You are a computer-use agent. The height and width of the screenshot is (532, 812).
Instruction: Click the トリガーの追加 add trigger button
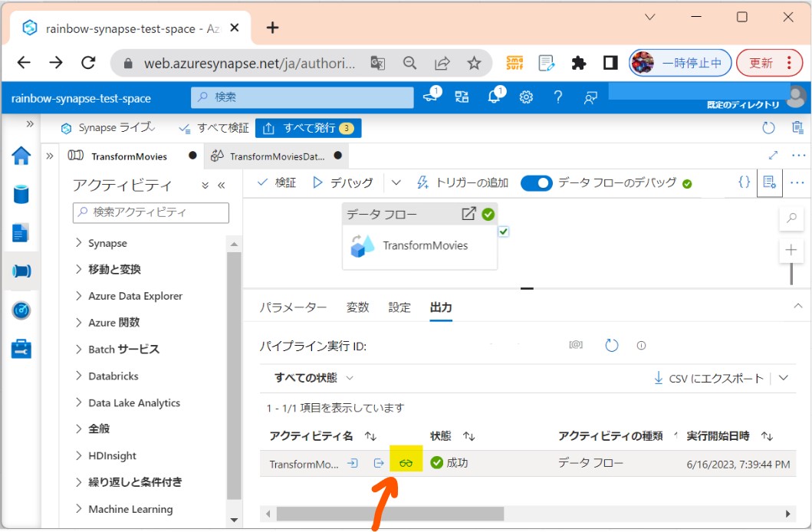pos(462,182)
